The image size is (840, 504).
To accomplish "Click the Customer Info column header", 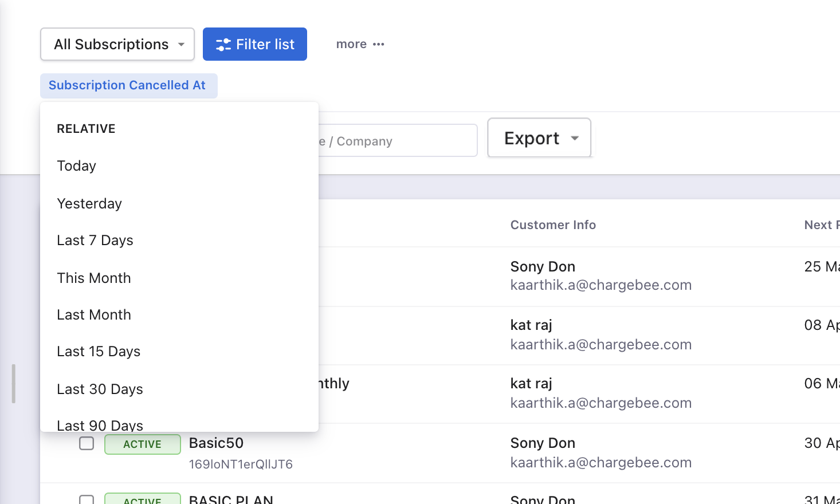I will click(553, 225).
